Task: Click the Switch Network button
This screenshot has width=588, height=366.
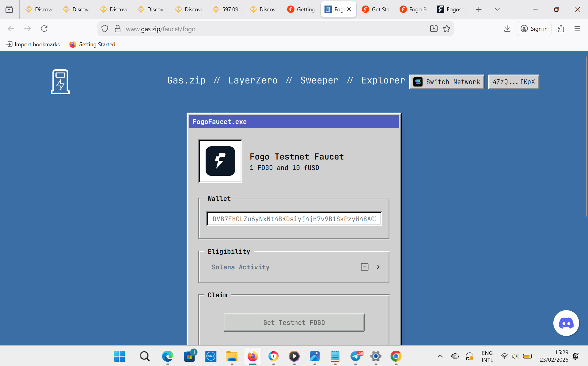Action: (447, 82)
